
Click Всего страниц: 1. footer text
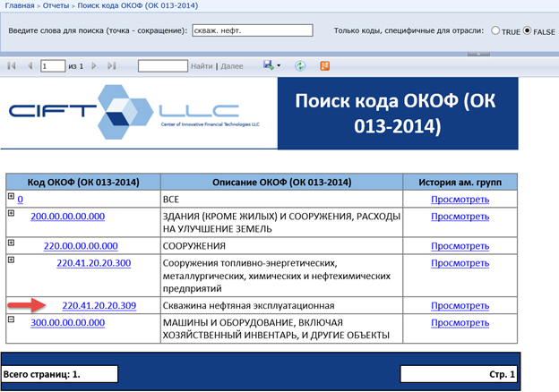[42, 375]
